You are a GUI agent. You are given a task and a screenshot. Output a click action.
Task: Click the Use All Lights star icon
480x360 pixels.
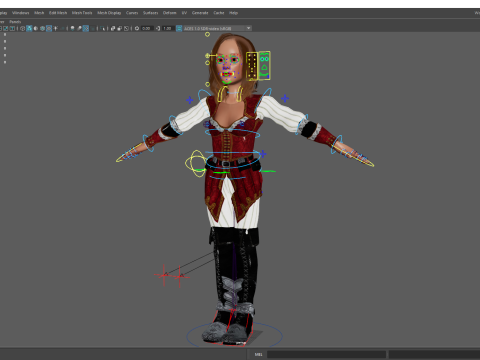point(55,28)
